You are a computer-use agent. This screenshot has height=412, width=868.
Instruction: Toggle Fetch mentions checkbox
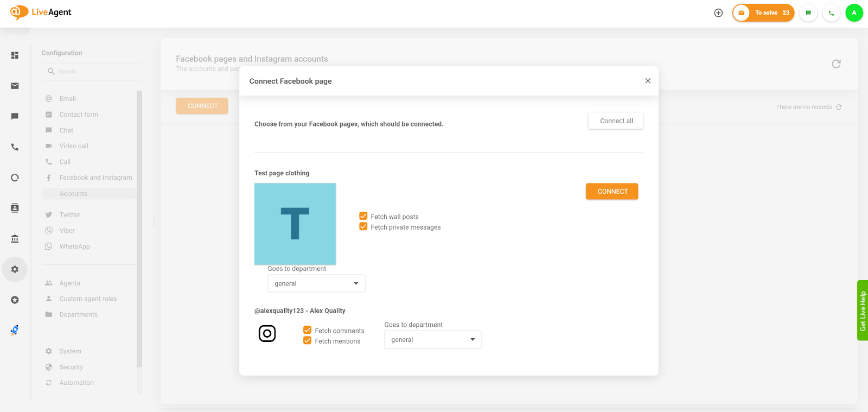tap(307, 341)
